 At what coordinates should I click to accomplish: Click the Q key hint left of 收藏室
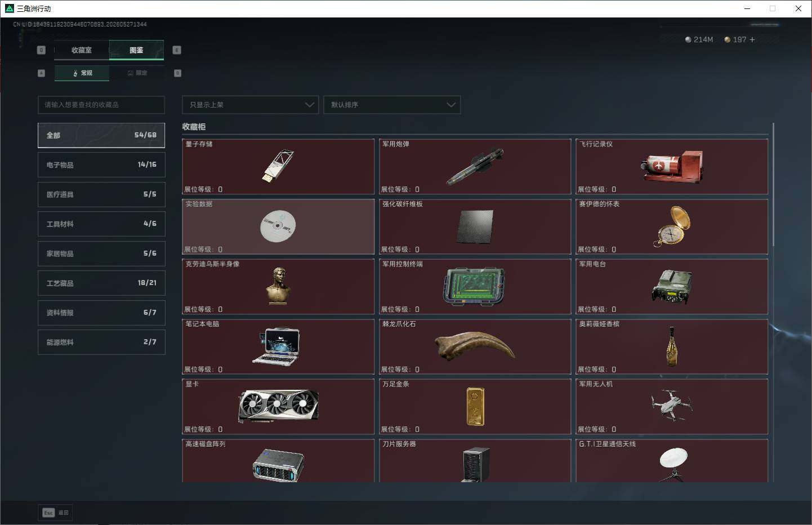coord(41,50)
